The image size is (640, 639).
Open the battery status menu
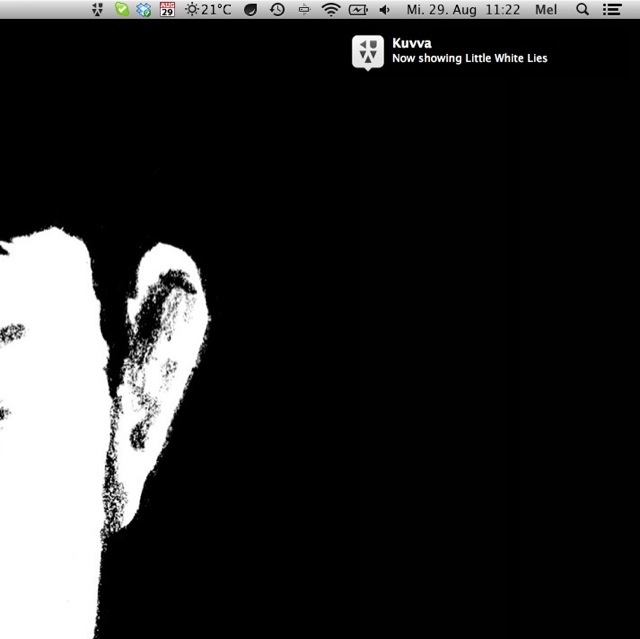click(x=358, y=10)
